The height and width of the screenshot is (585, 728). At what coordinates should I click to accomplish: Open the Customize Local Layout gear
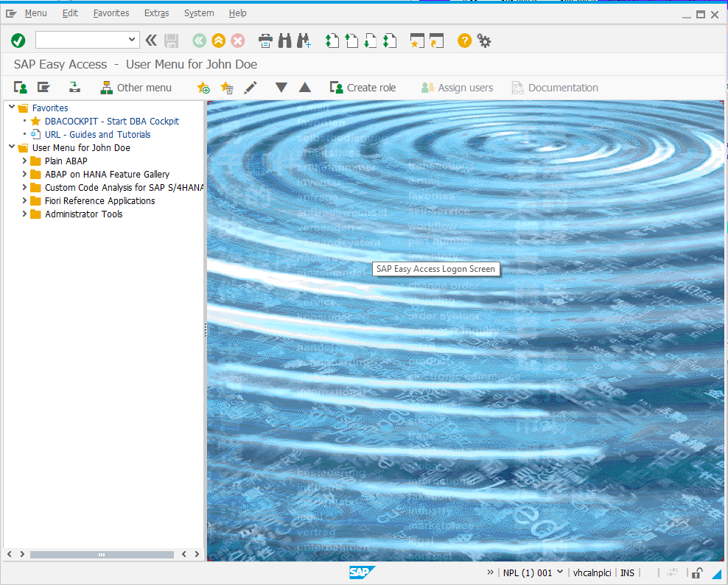(484, 41)
